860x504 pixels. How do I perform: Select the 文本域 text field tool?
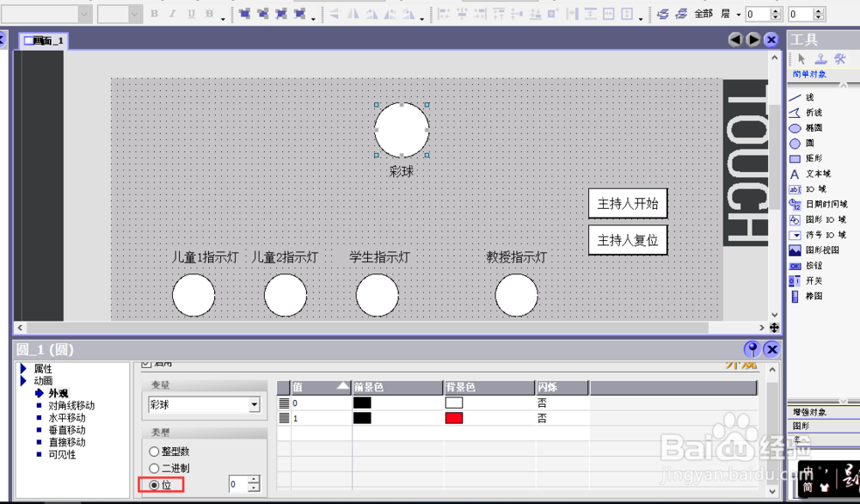(x=809, y=174)
